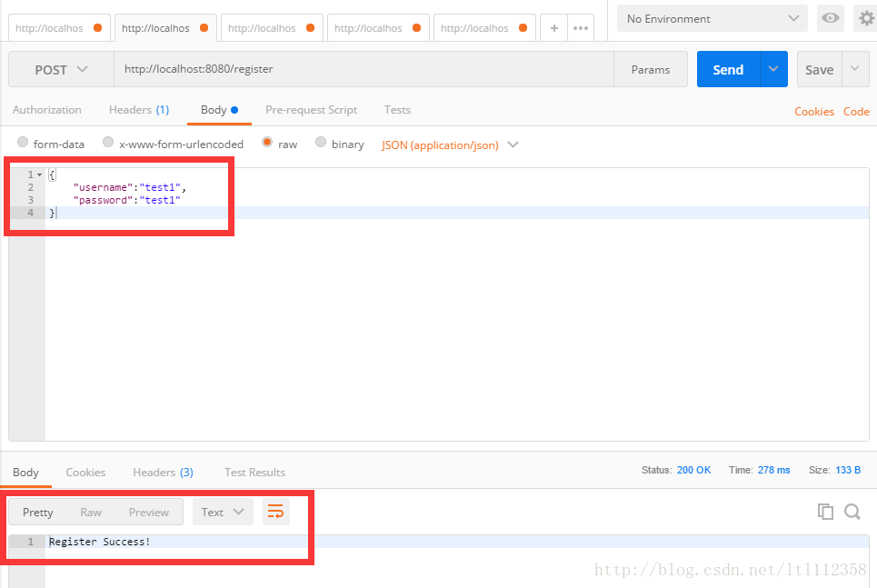This screenshot has width=877, height=588.
Task: Copy response body to clipboard icon
Action: (825, 512)
